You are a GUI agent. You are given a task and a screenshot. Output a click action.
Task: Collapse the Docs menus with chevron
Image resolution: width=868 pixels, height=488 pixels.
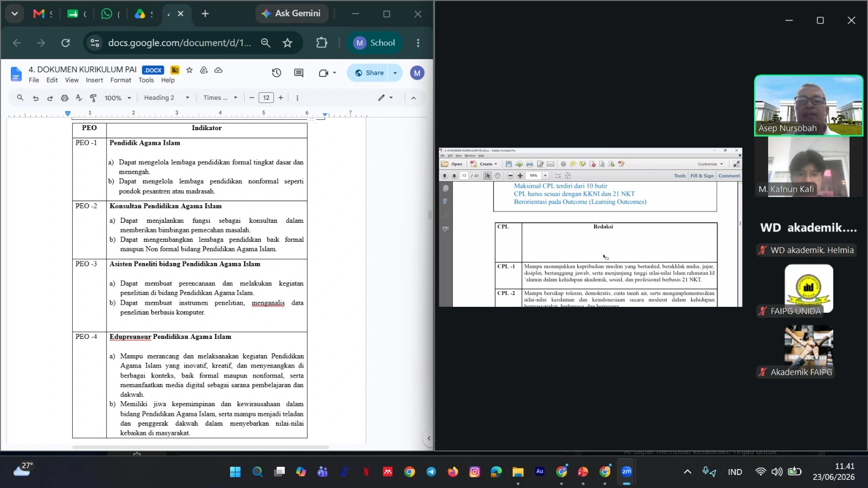tap(413, 98)
